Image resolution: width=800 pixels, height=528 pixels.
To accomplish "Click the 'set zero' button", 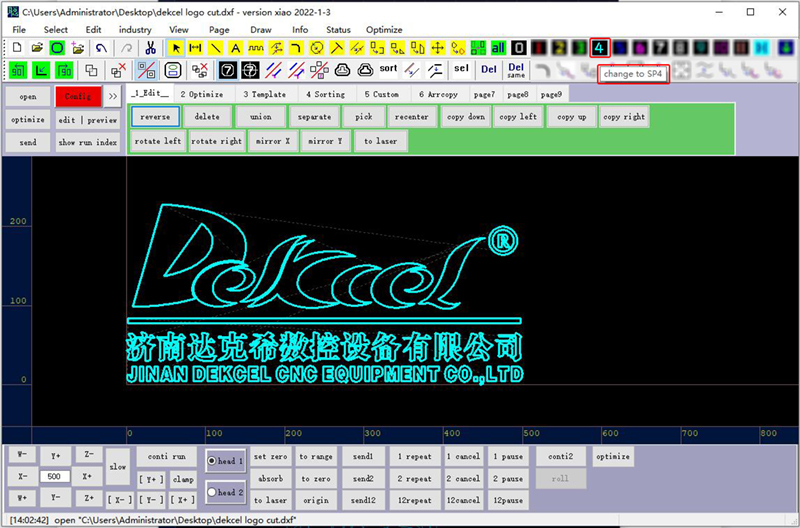I will click(270, 457).
